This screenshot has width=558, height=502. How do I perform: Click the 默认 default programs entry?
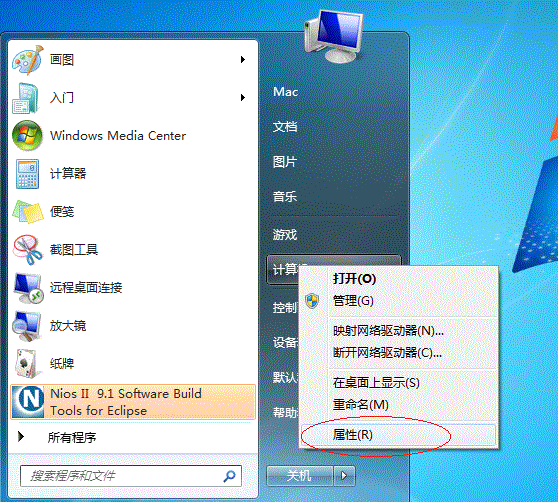[x=285, y=377]
